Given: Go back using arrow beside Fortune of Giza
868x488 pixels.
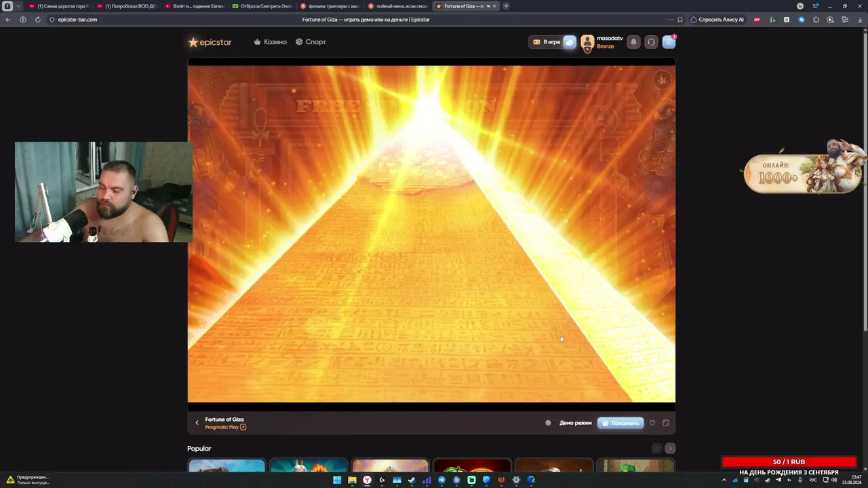Looking at the screenshot, I should tap(197, 423).
